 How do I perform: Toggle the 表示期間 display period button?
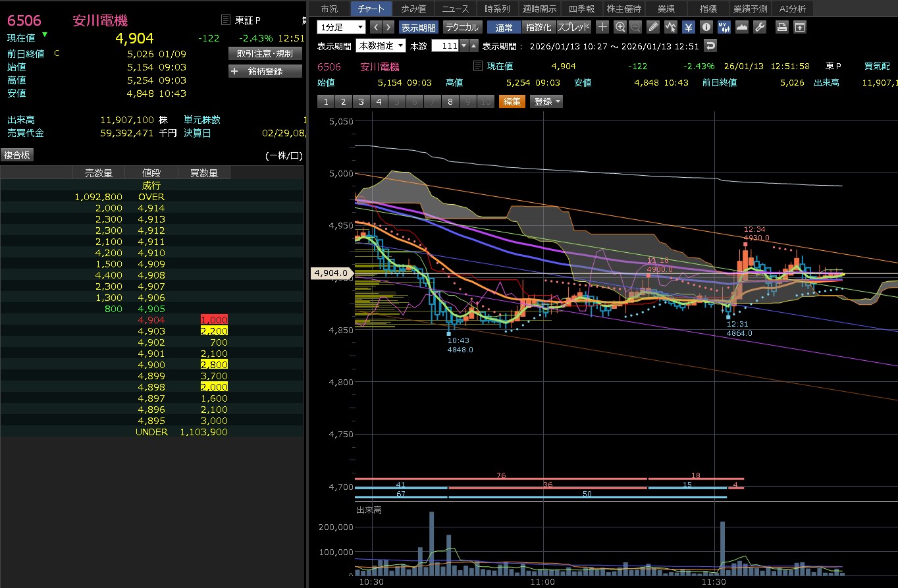point(418,27)
